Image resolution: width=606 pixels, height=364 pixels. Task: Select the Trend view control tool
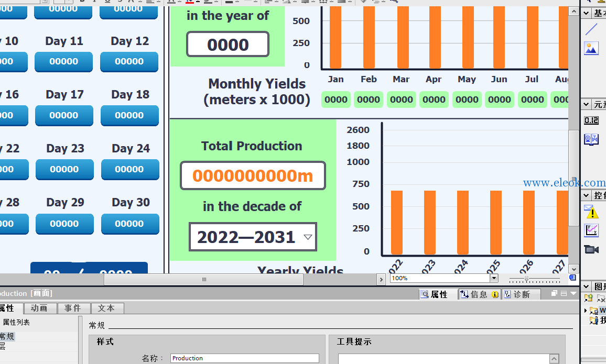(x=591, y=230)
